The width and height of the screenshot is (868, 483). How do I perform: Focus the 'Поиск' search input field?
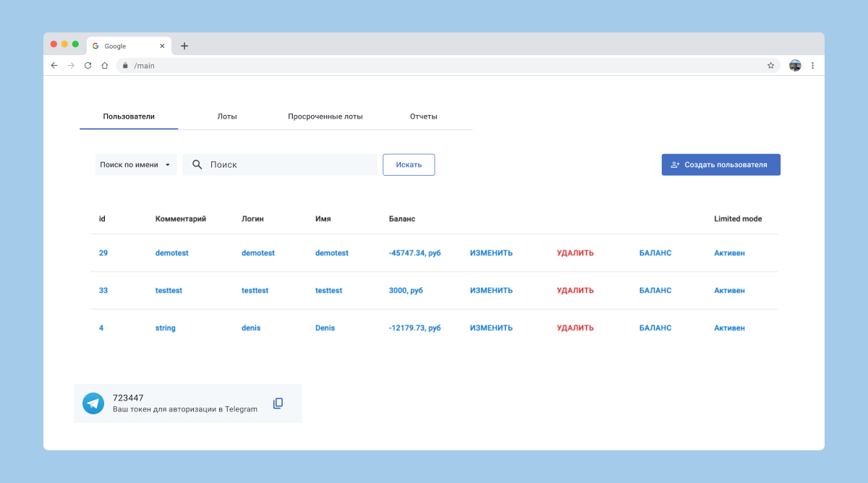coord(289,165)
